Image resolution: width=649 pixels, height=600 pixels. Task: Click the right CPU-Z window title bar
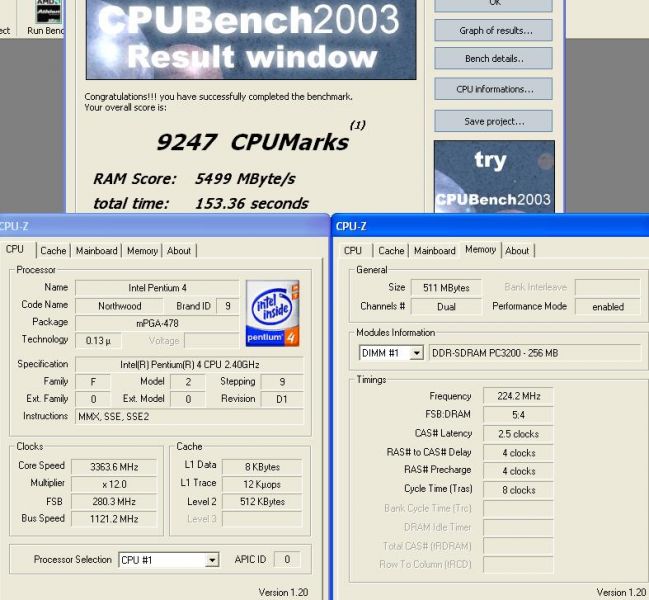click(x=491, y=226)
